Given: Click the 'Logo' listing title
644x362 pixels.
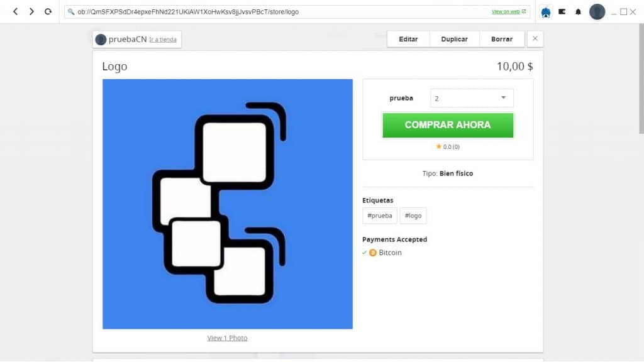Looking at the screenshot, I should [114, 67].
